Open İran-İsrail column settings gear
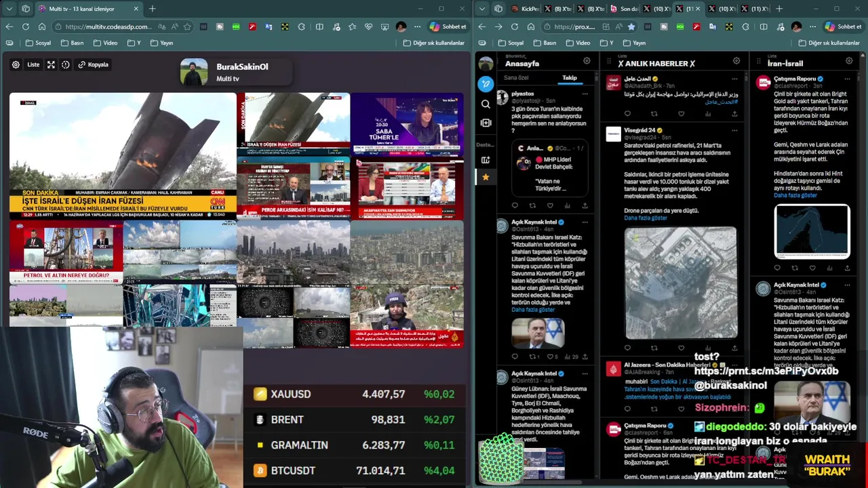 click(849, 61)
